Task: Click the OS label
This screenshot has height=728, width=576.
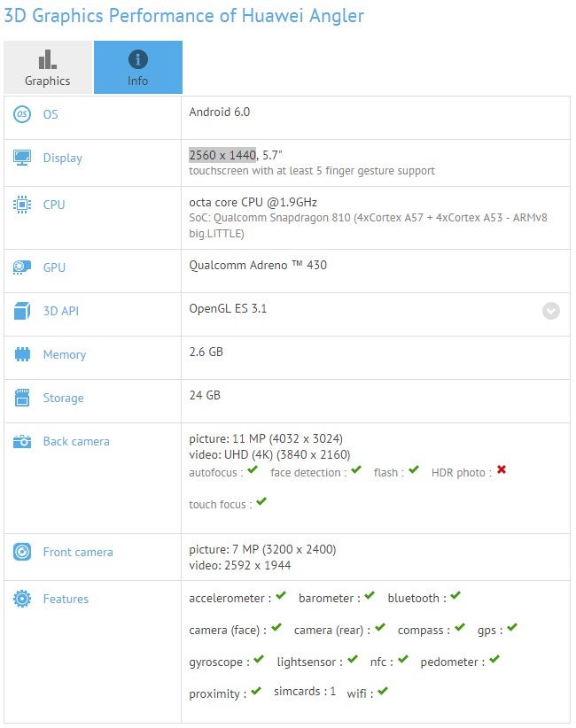Action: (51, 114)
